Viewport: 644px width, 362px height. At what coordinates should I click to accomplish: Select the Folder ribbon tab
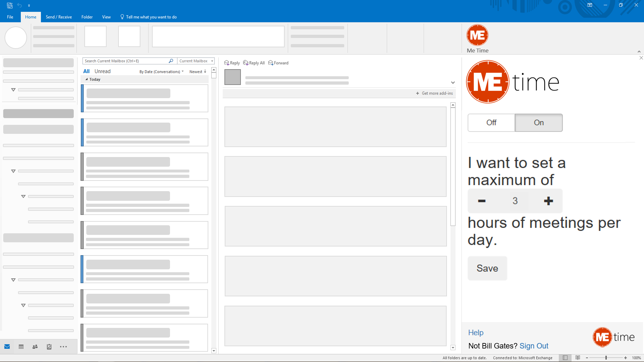point(87,17)
